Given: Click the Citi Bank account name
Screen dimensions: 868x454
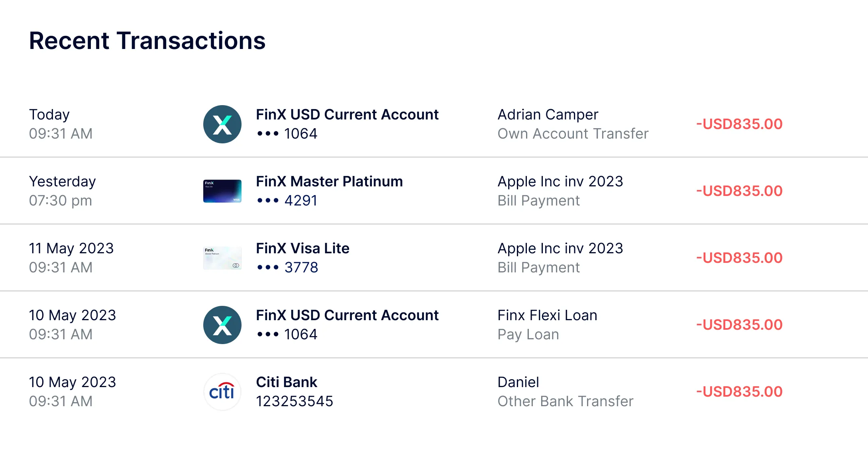Looking at the screenshot, I should coord(287,382).
